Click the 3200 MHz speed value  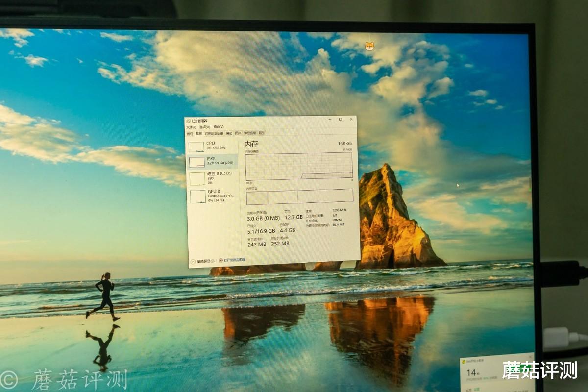tap(339, 210)
